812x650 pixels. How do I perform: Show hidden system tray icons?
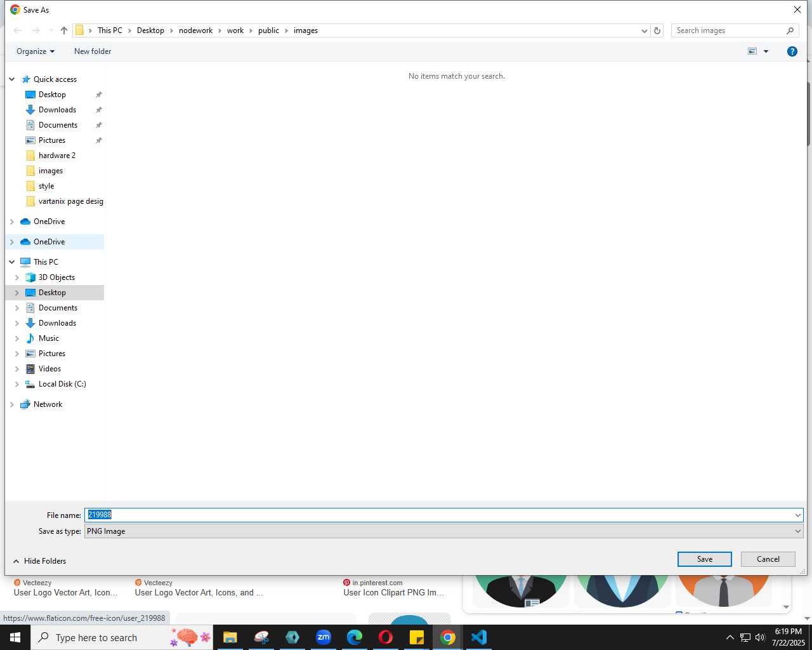(730, 637)
